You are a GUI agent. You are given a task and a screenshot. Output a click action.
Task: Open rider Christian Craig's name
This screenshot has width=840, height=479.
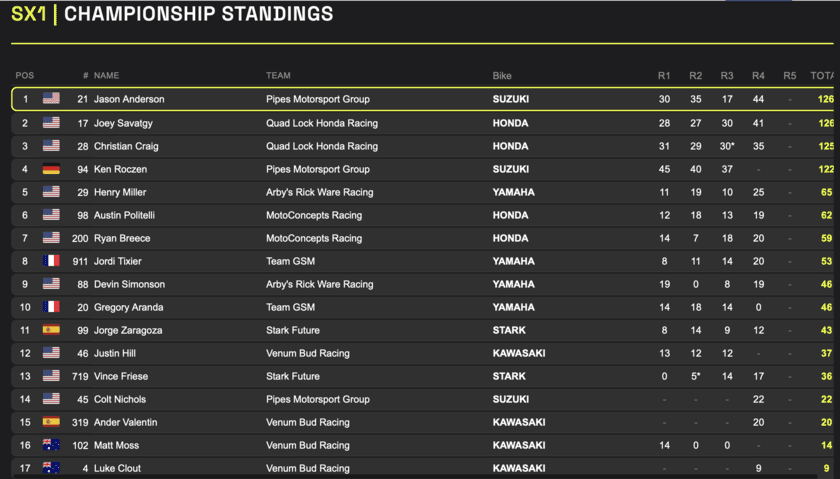[126, 146]
